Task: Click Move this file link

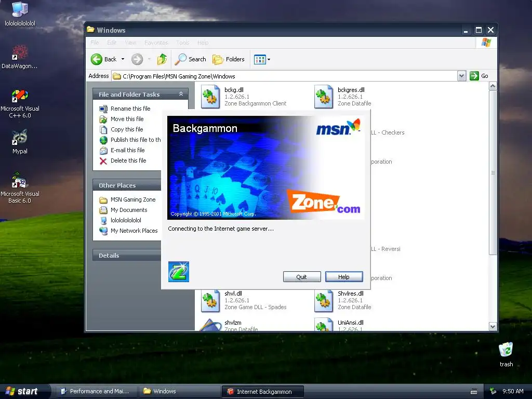Action: (x=127, y=119)
